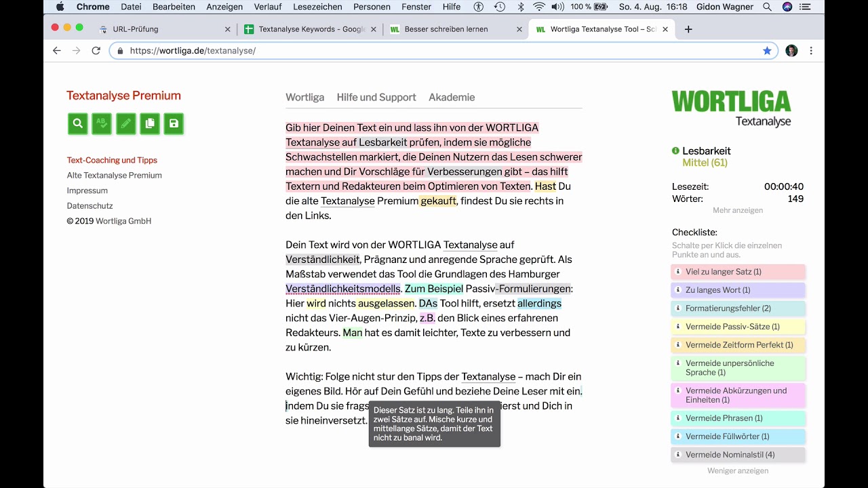Toggle 'Vermeide unpersönliche Sprache (1)' item

click(738, 368)
